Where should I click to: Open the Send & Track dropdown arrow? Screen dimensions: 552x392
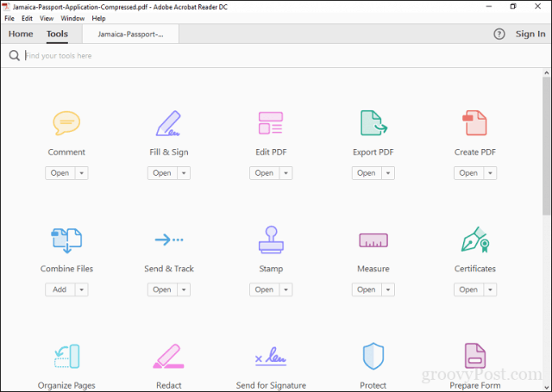point(184,289)
